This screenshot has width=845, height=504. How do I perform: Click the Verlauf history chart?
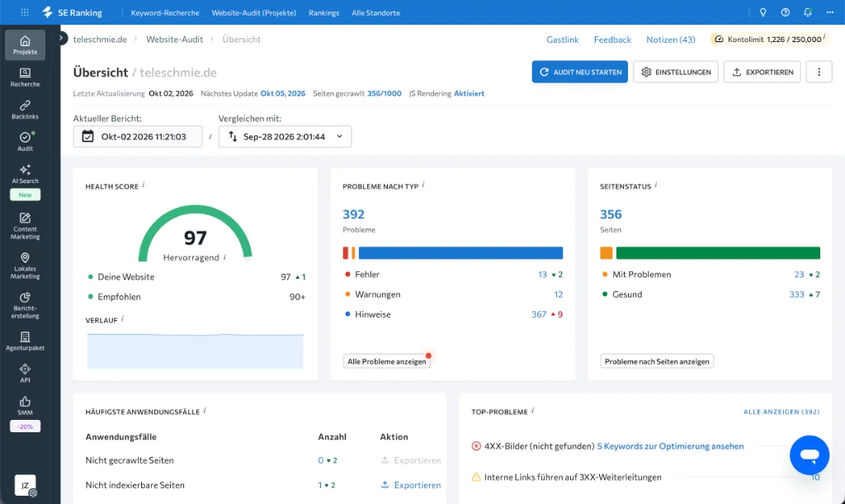click(x=195, y=351)
